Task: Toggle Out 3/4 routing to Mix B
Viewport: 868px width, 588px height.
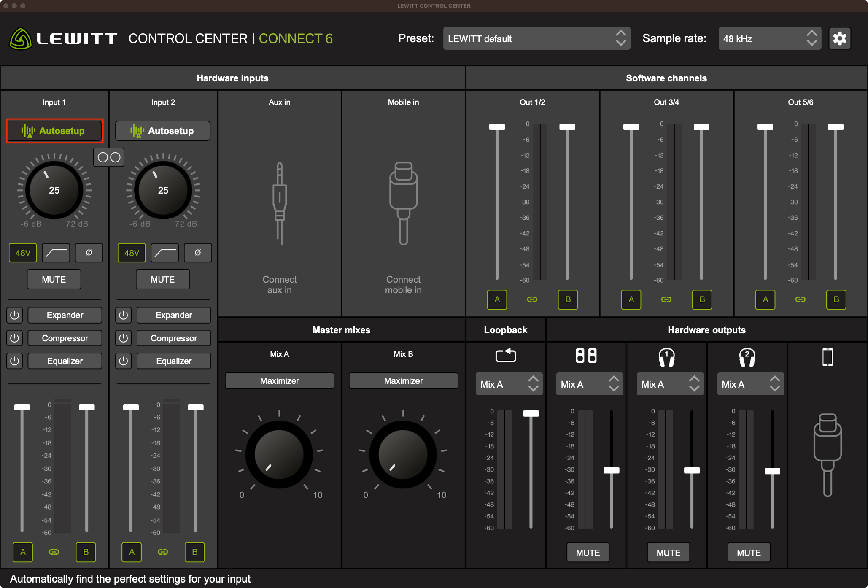Action: click(x=702, y=299)
